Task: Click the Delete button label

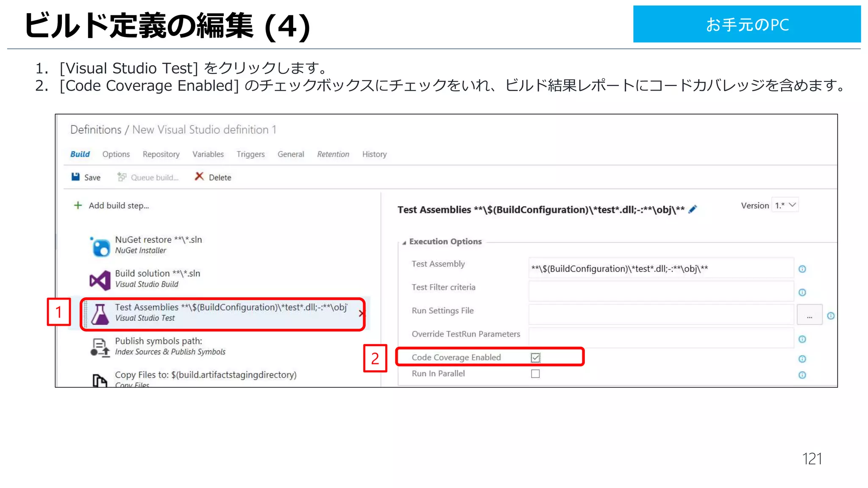Action: tap(220, 177)
